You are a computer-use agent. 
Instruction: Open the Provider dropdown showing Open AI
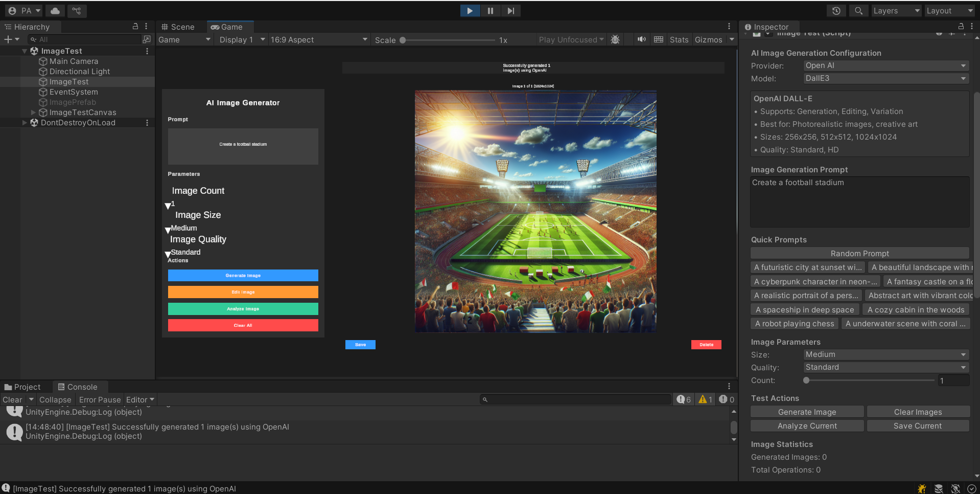885,65
